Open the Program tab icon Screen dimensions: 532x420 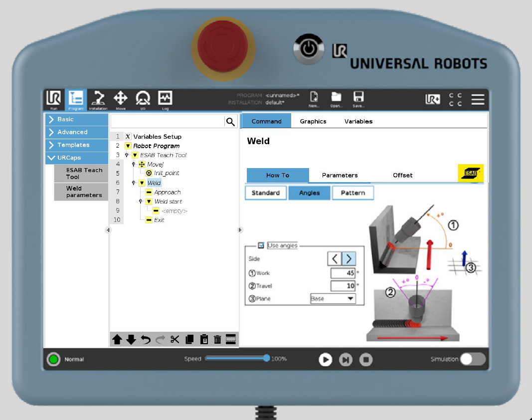[x=76, y=100]
